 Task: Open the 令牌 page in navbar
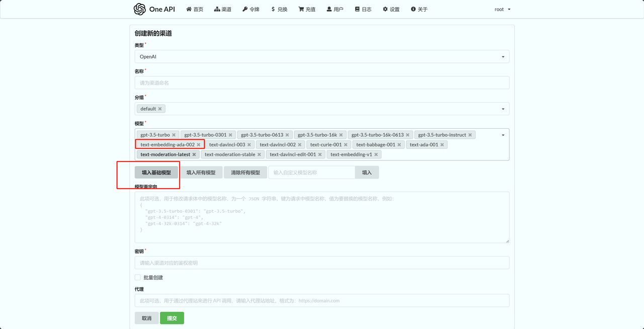pyautogui.click(x=251, y=9)
